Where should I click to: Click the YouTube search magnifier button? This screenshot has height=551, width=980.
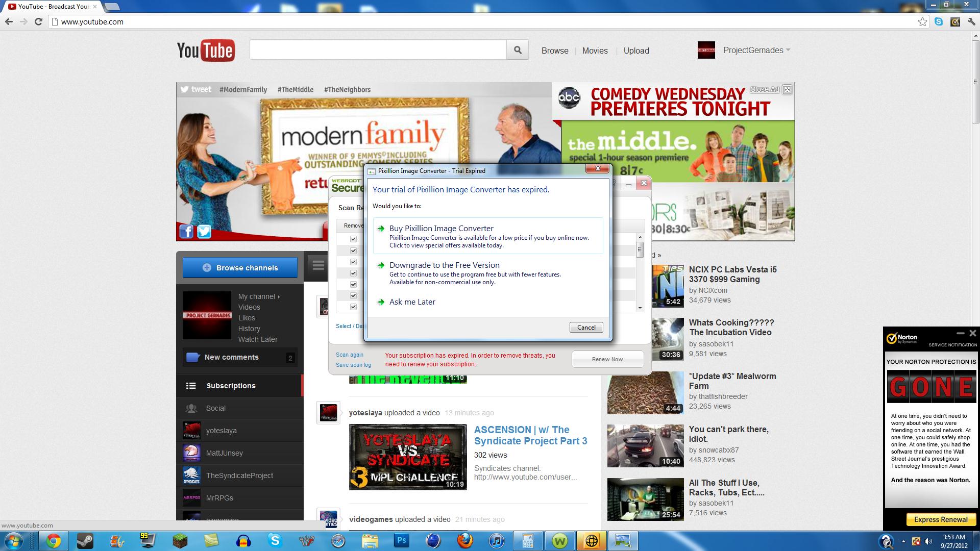518,50
